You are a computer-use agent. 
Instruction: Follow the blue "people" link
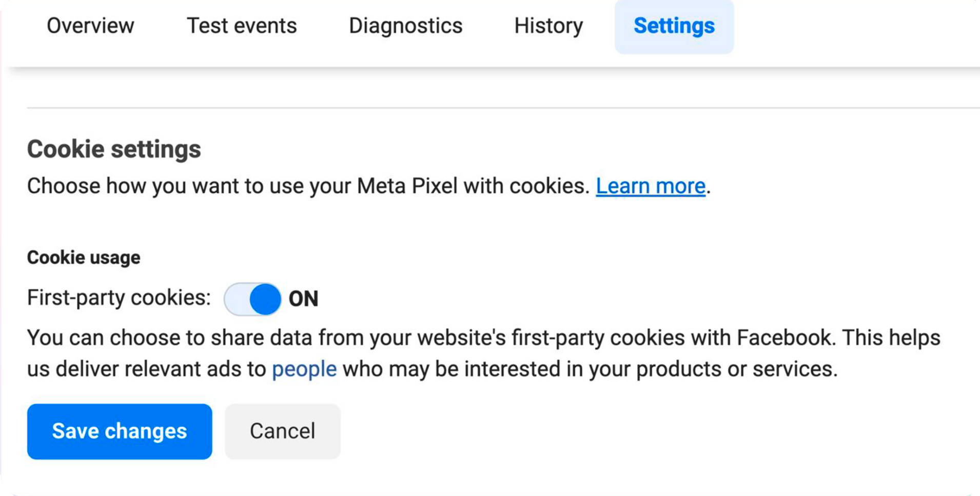click(x=304, y=369)
